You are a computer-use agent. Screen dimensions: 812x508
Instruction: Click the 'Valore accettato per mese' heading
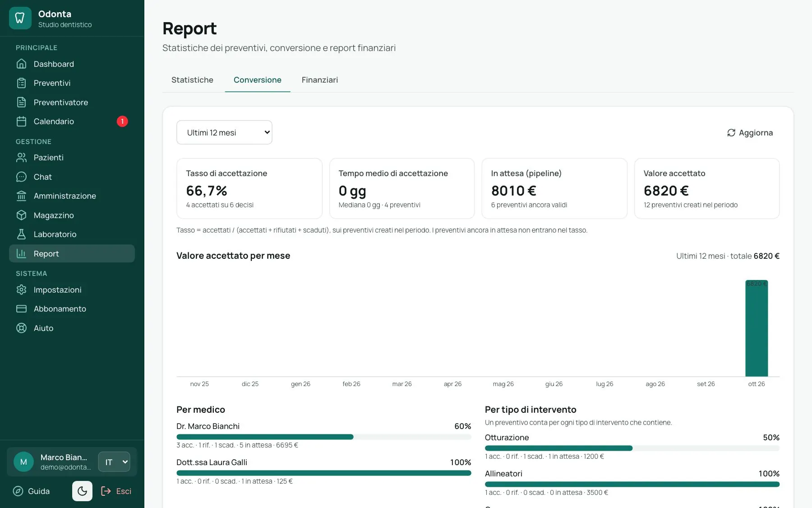click(233, 256)
